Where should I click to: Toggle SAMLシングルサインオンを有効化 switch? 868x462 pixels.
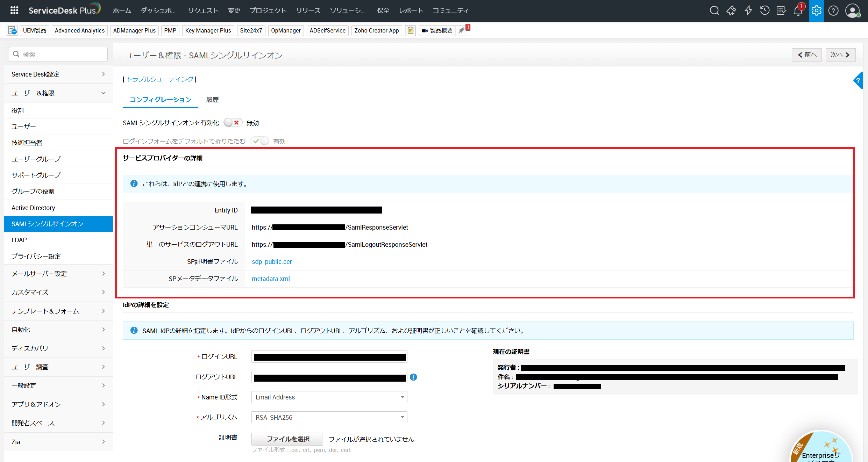(233, 123)
